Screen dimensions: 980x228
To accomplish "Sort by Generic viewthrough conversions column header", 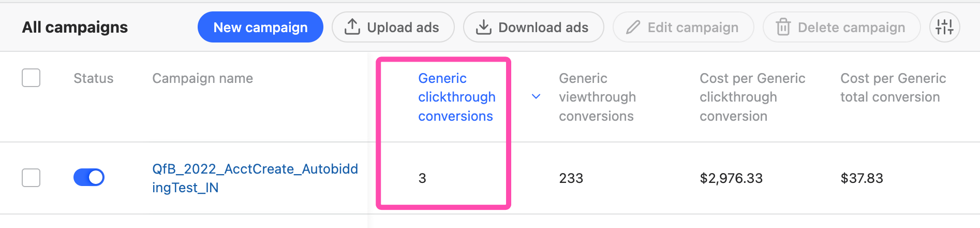I will (x=597, y=97).
